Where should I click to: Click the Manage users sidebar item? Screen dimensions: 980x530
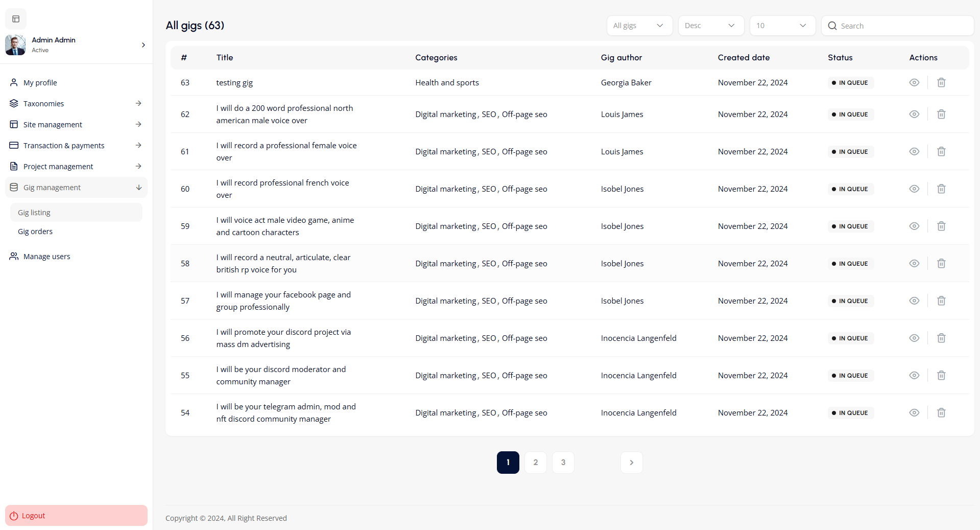pos(46,256)
